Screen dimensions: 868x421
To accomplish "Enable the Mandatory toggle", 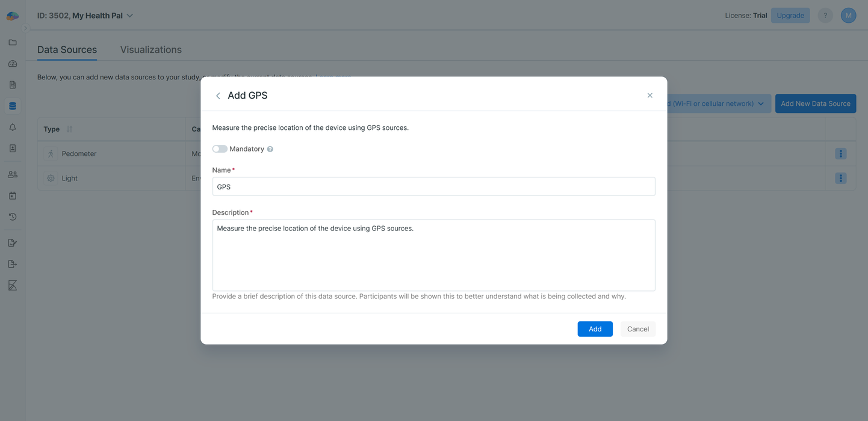I will [x=220, y=149].
